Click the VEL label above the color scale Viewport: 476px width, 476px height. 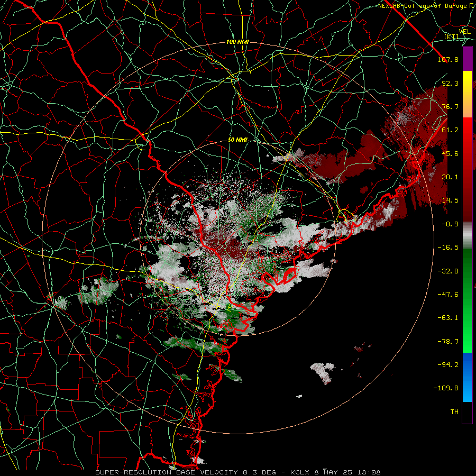pos(464,32)
